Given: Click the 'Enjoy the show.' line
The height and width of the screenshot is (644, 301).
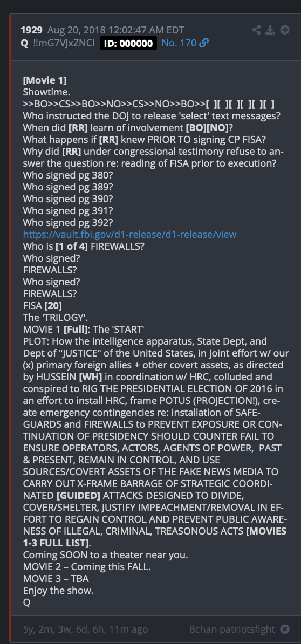Looking at the screenshot, I should tap(58, 591).
